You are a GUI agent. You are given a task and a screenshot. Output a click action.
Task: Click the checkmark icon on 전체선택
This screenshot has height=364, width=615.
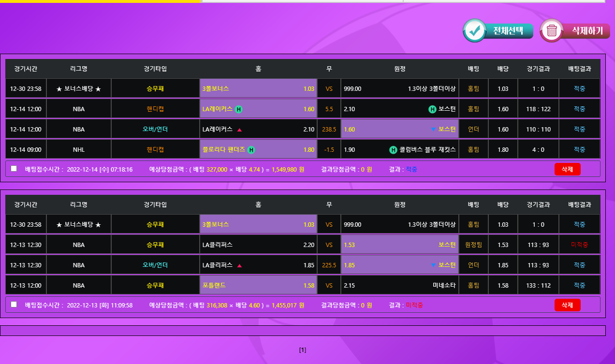pyautogui.click(x=475, y=31)
